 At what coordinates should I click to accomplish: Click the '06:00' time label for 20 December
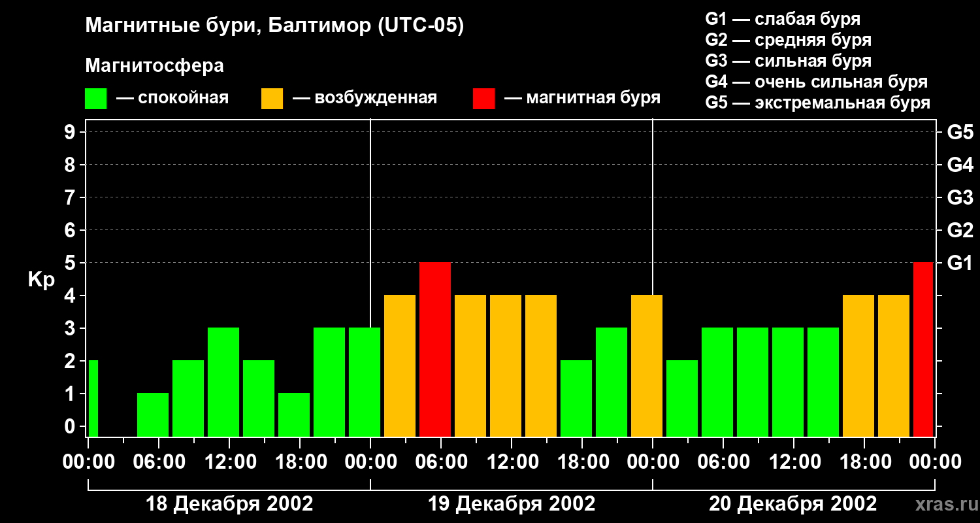[723, 462]
